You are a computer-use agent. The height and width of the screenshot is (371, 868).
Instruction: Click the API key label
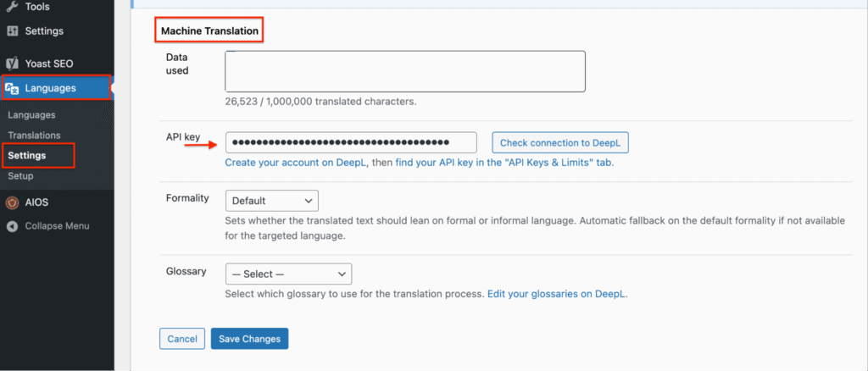(x=183, y=136)
